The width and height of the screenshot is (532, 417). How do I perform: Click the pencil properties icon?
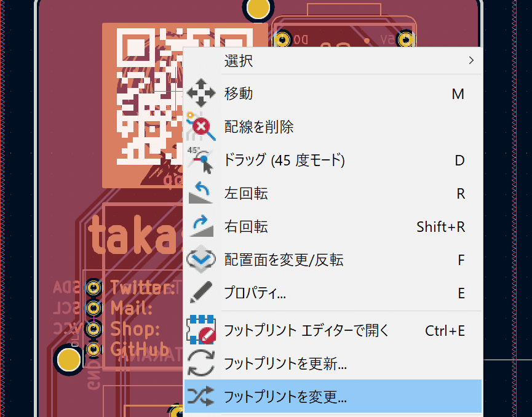(201, 292)
